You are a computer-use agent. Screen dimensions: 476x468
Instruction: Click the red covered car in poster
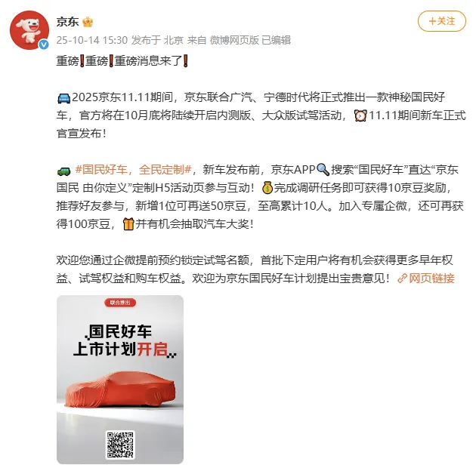(121, 389)
